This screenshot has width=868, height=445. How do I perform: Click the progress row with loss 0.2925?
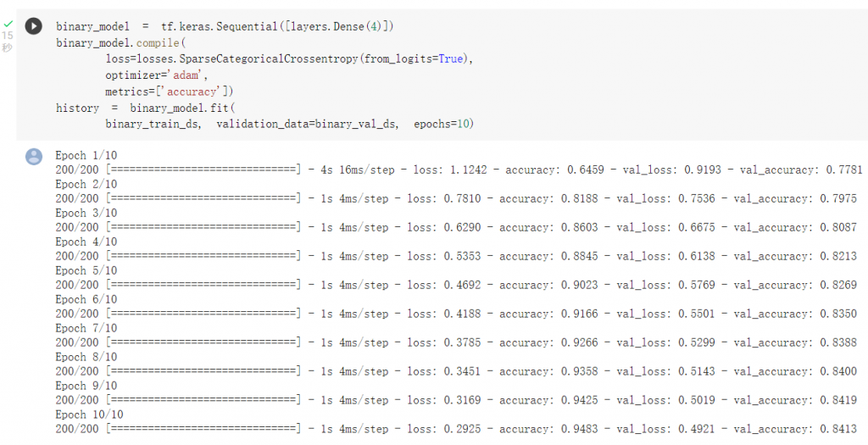click(x=456, y=429)
